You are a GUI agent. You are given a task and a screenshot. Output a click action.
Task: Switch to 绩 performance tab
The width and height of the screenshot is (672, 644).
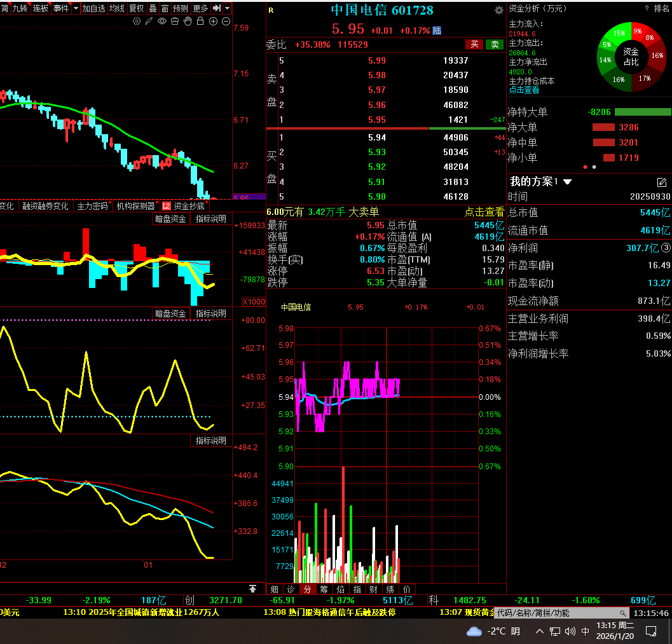tap(390, 589)
